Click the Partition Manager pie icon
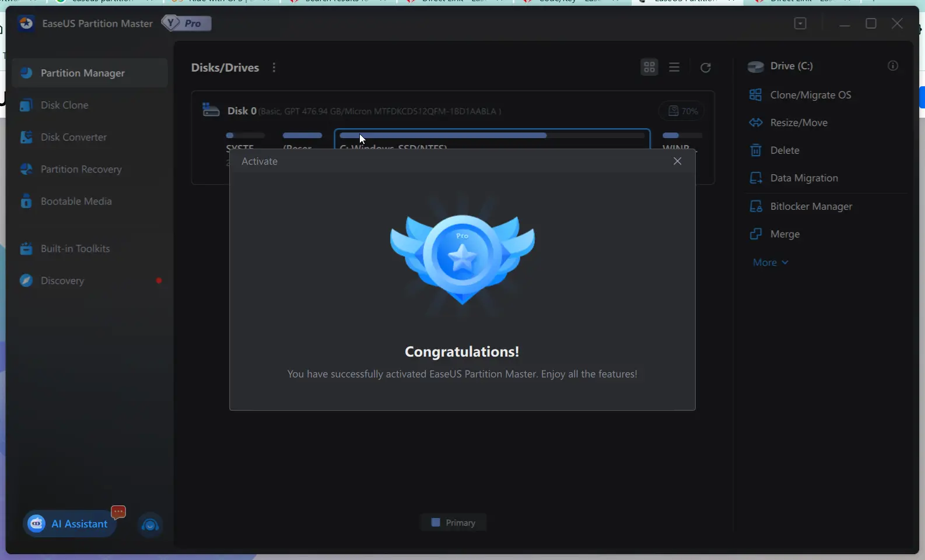The width and height of the screenshot is (925, 560). [x=26, y=73]
